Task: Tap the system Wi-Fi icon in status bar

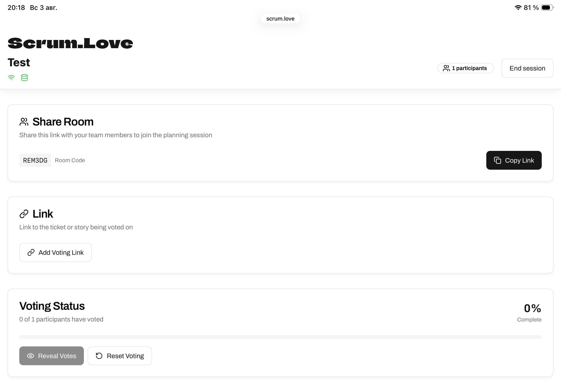Action: point(518,8)
